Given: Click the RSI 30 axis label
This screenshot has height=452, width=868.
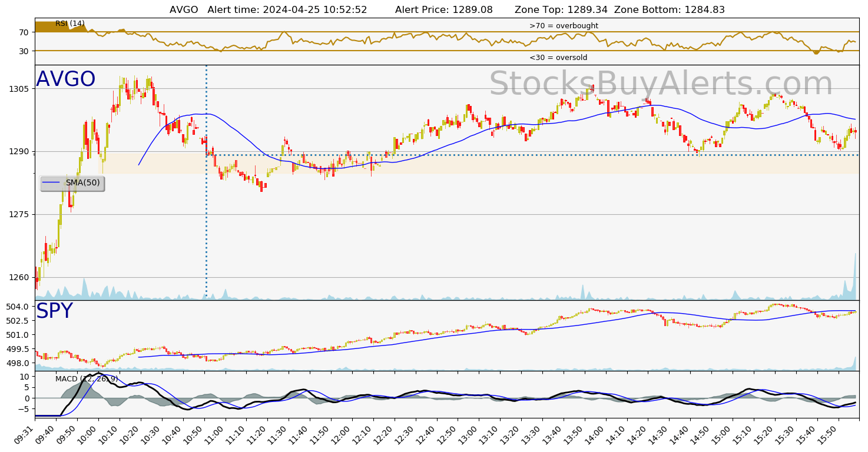Looking at the screenshot, I should pyautogui.click(x=24, y=51).
